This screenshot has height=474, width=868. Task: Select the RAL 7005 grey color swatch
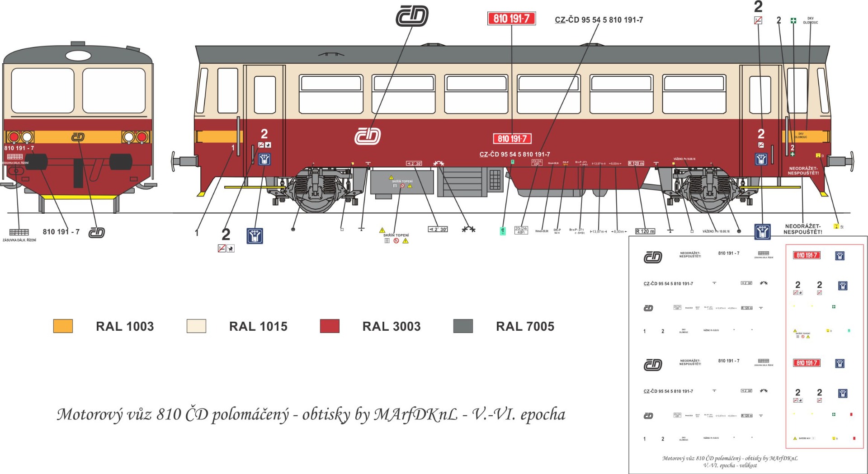(x=463, y=326)
